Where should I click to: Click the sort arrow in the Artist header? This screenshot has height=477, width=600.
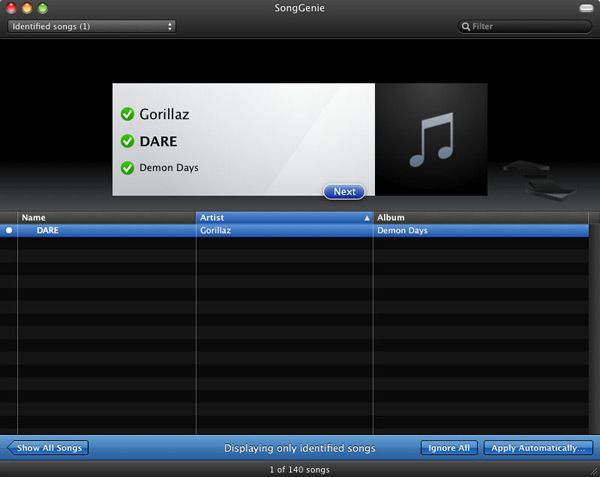point(367,217)
